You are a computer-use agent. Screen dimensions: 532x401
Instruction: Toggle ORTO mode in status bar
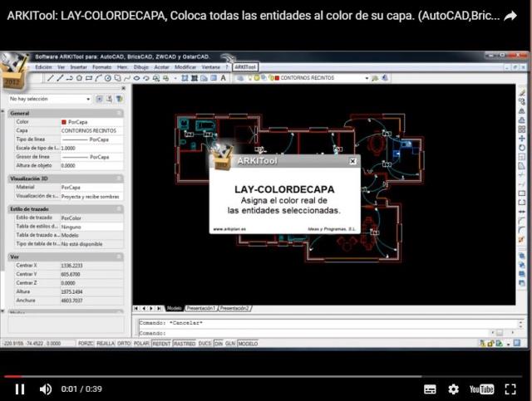[x=124, y=344]
